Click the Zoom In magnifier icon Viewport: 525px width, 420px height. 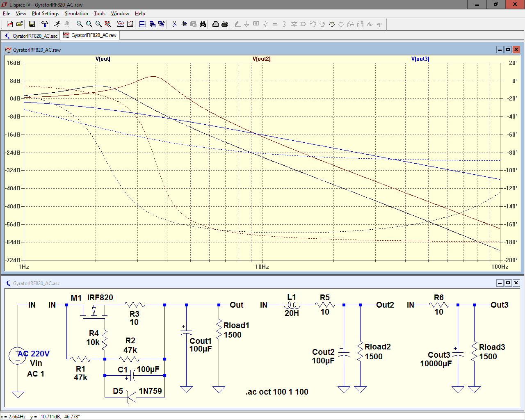click(80, 24)
